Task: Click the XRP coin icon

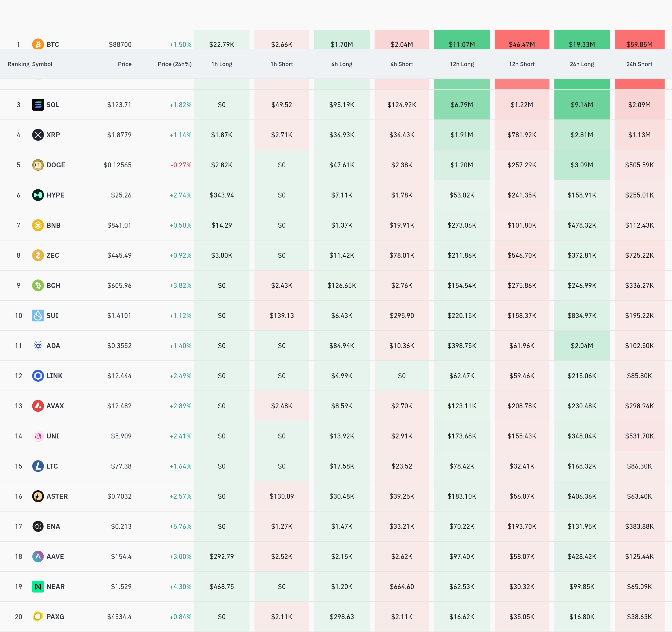Action: [38, 135]
